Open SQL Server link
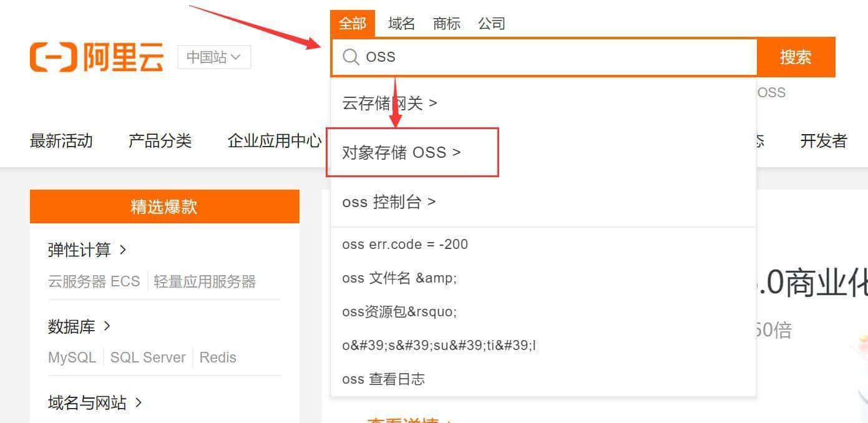The image size is (868, 423). coord(148,357)
